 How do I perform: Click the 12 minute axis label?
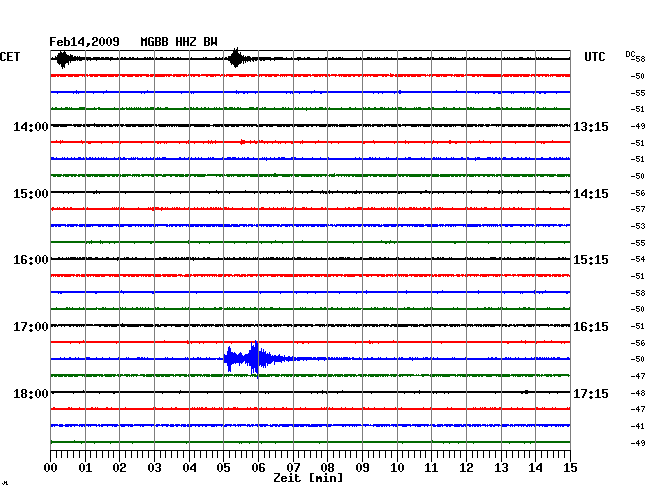(466, 467)
